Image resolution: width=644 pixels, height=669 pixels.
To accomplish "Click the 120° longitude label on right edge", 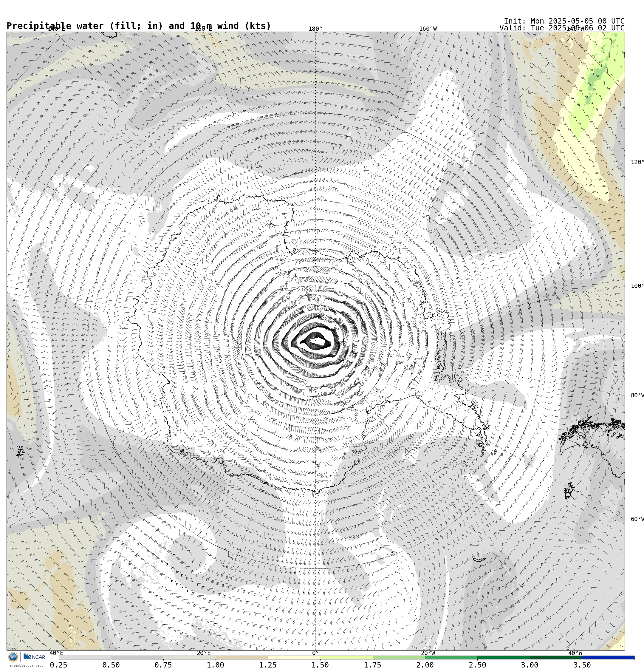I will pyautogui.click(x=637, y=162).
